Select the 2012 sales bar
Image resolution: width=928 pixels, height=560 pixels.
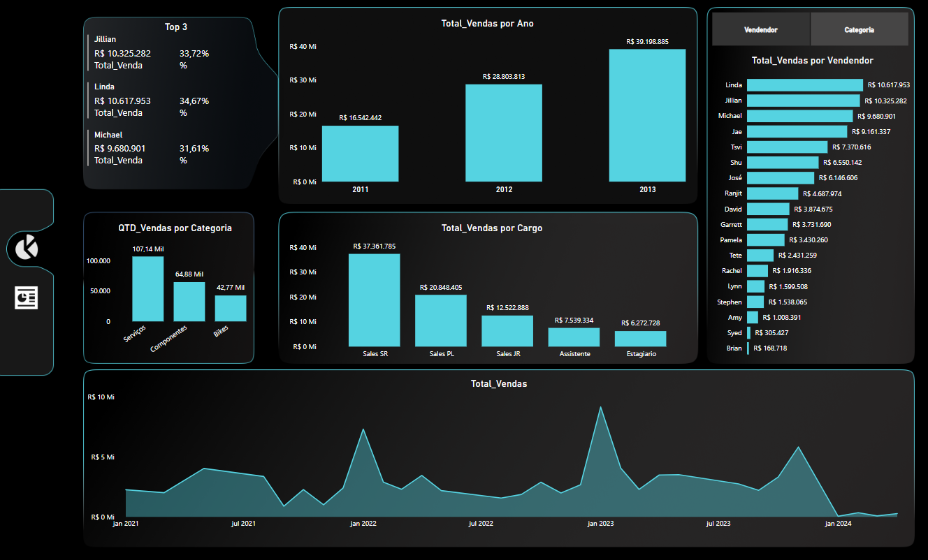[504, 133]
